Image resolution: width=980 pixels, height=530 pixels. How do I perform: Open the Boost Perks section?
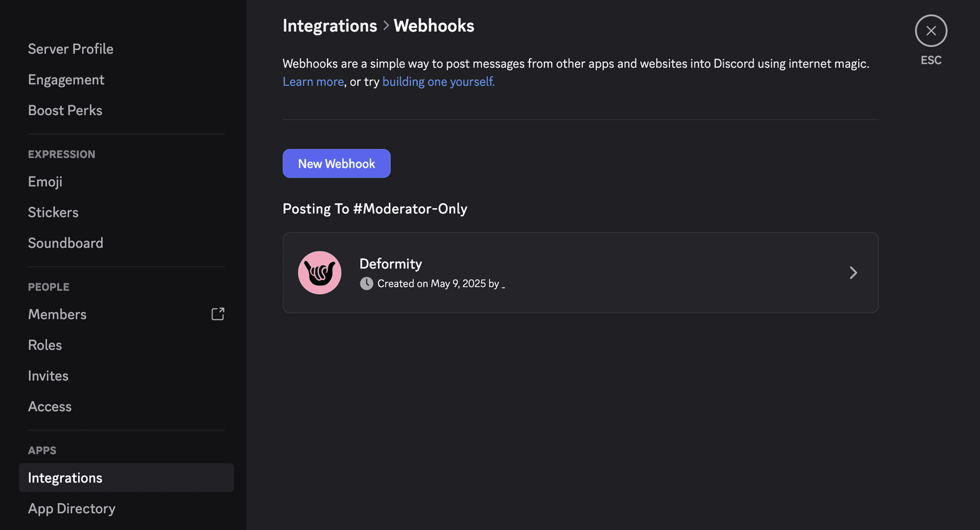pos(65,110)
